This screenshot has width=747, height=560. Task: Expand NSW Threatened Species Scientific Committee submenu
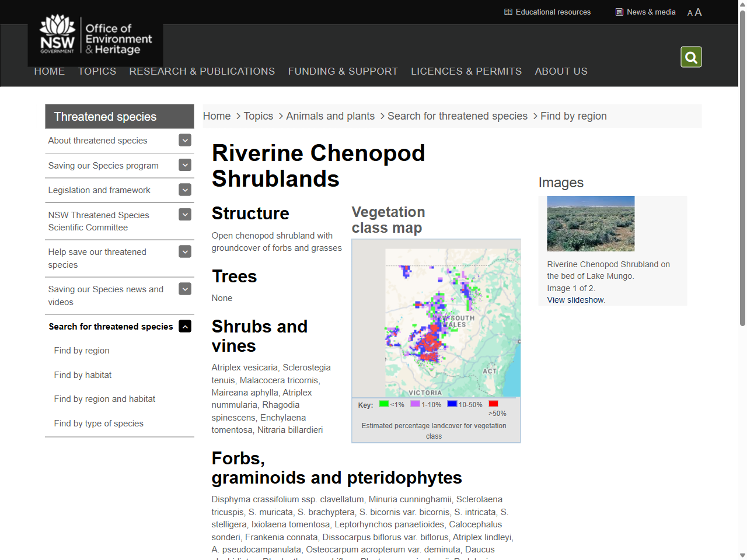pos(185,215)
